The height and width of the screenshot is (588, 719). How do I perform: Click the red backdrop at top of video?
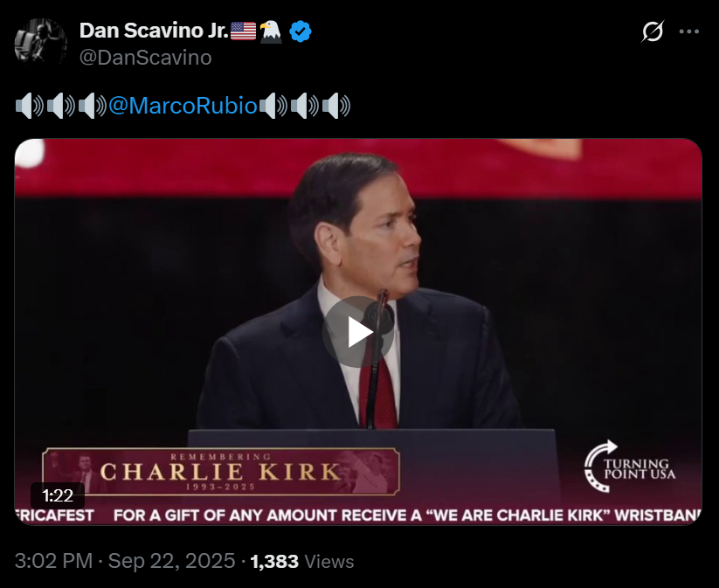point(357,168)
